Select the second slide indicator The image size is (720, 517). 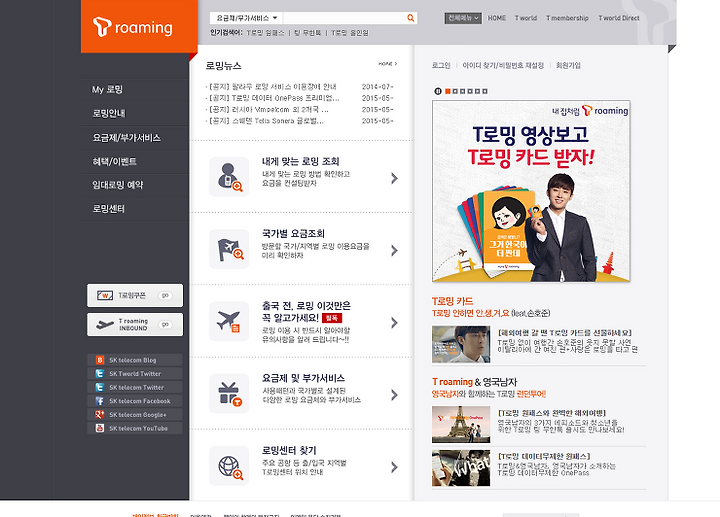[455, 91]
